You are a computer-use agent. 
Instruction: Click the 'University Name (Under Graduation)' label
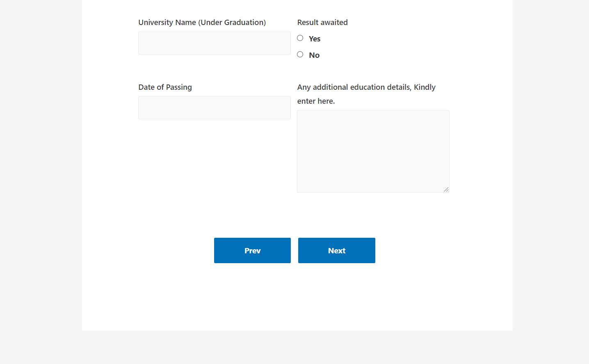pos(202,23)
